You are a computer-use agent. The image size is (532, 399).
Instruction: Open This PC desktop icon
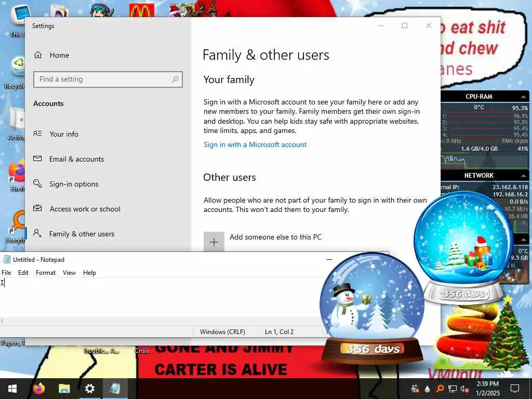point(17,20)
